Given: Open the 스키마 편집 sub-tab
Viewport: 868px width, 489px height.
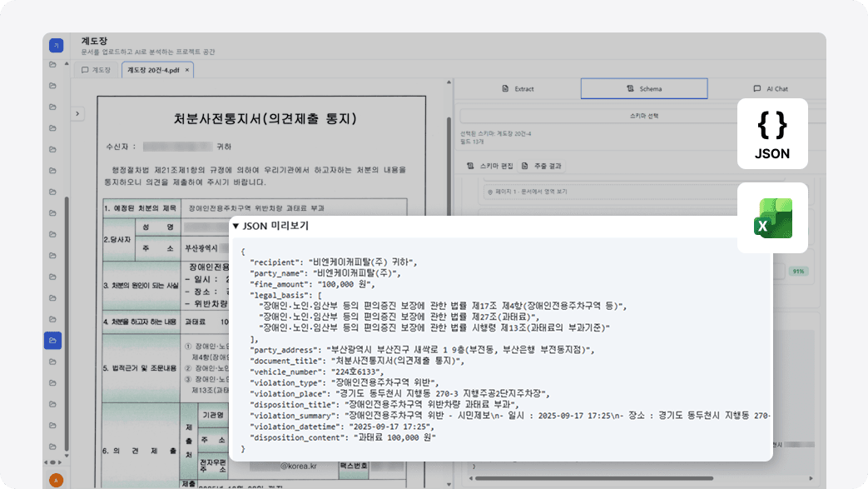Looking at the screenshot, I should click(490, 166).
